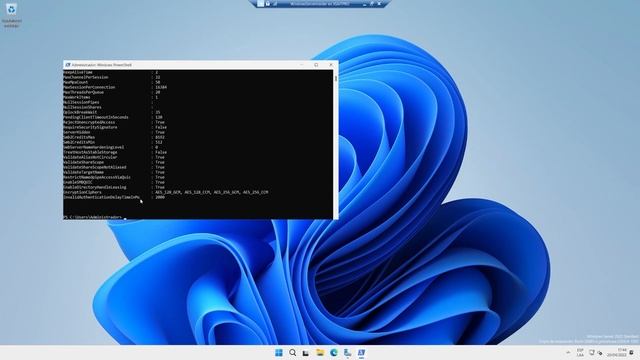Click the lock icon on connection bar
The image size is (640, 360).
click(268, 4)
